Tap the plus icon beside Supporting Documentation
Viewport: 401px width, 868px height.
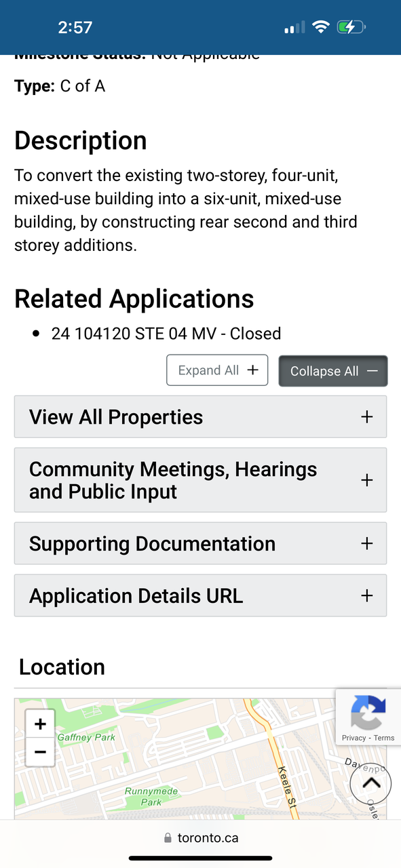point(367,543)
